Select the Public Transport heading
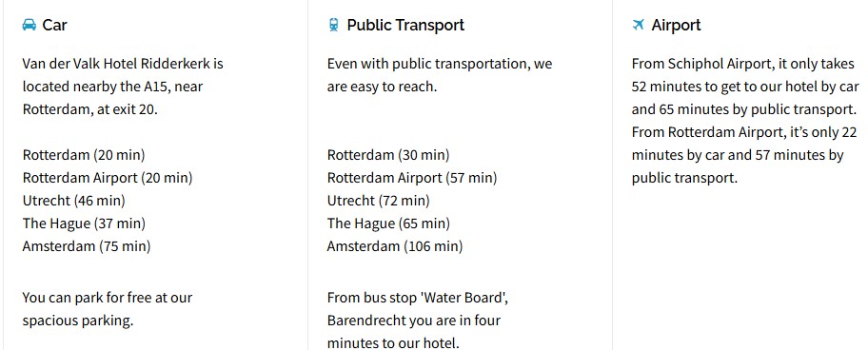This screenshot has height=350, width=868. 405,25
